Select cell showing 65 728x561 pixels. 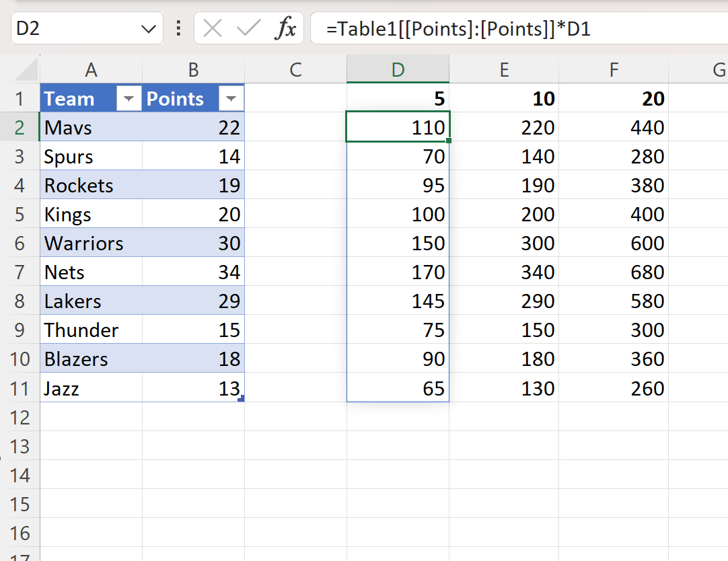(398, 388)
